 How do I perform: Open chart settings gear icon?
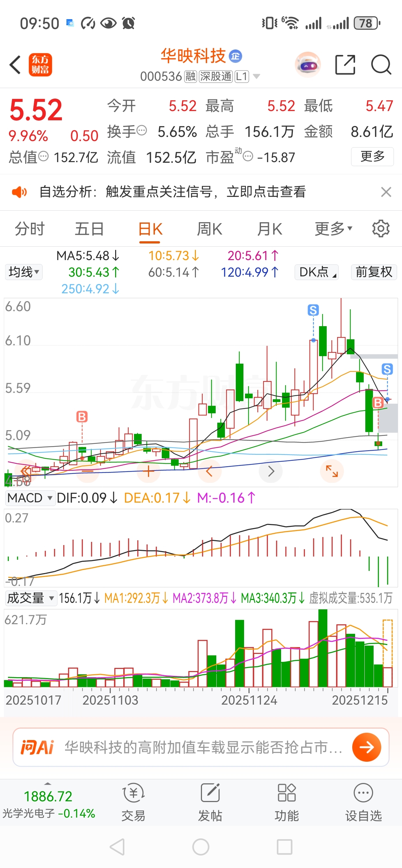[x=381, y=229]
